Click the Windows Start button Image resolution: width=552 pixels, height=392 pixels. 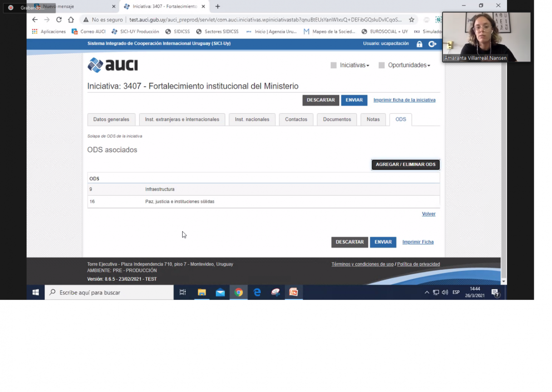[36, 292]
